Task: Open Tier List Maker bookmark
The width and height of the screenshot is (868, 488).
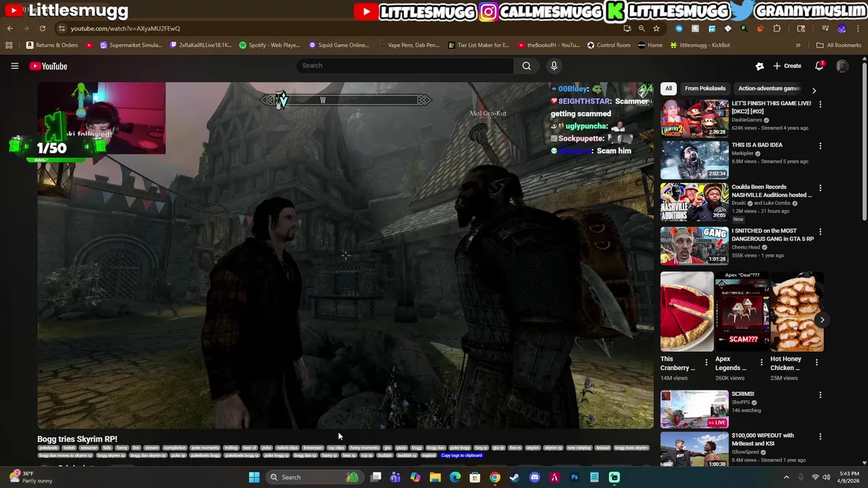Action: (x=479, y=45)
